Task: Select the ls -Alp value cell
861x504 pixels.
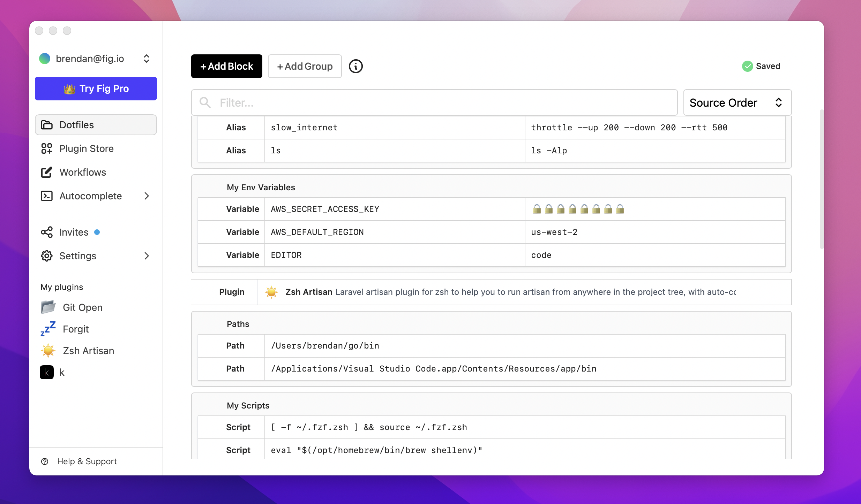Action: tap(655, 151)
